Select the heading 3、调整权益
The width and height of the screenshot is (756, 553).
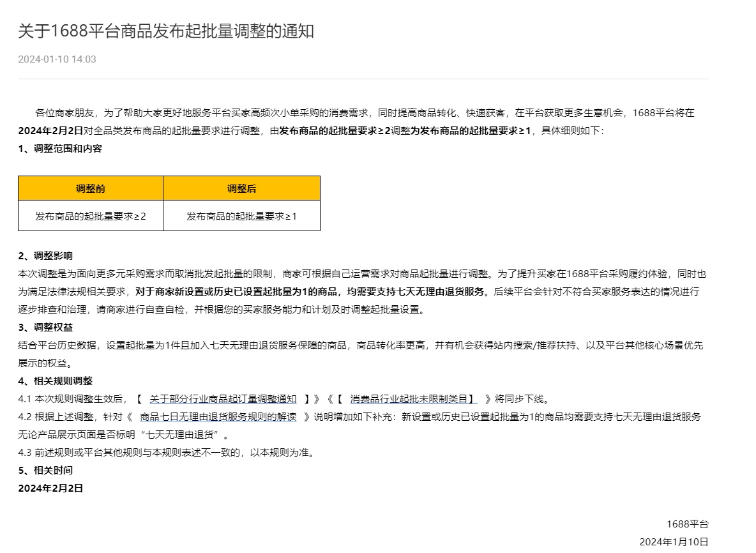click(x=45, y=328)
